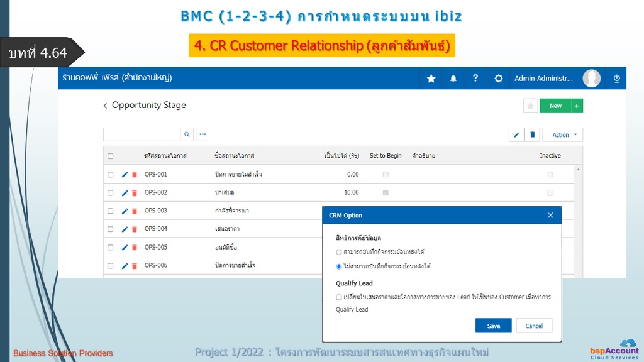
Task: Open favorites star in top bar
Action: 431,79
